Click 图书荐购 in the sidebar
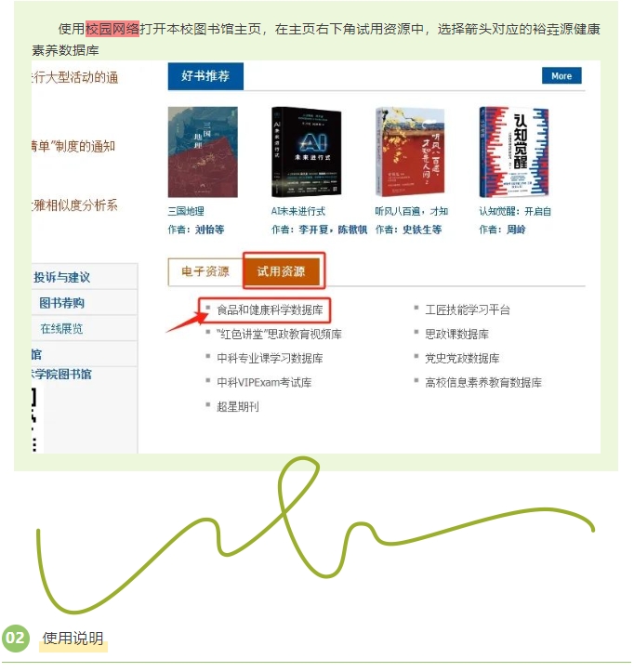634x672 pixels. pyautogui.click(x=62, y=303)
